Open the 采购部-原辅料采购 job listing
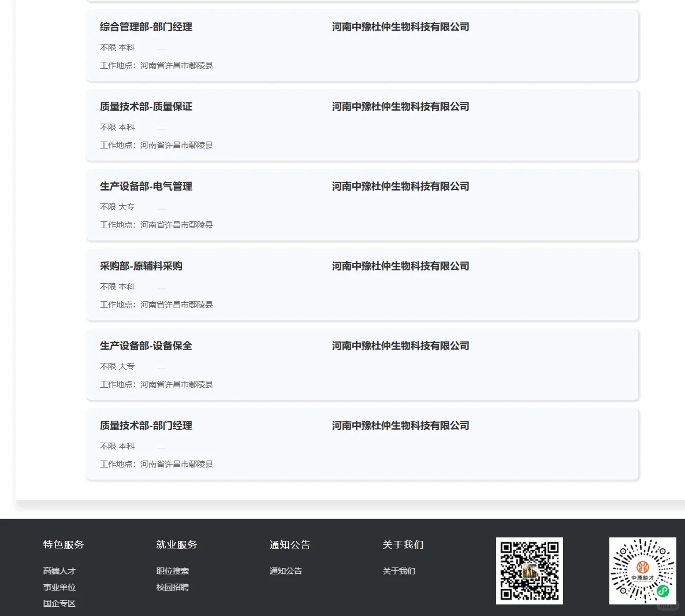The width and height of the screenshot is (685, 616). (141, 266)
